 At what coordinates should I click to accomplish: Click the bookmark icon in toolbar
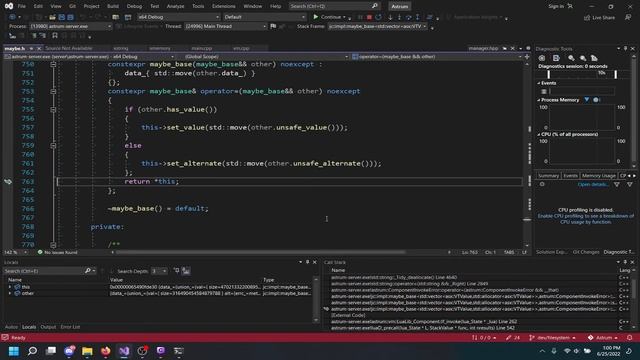tap(55, 36)
